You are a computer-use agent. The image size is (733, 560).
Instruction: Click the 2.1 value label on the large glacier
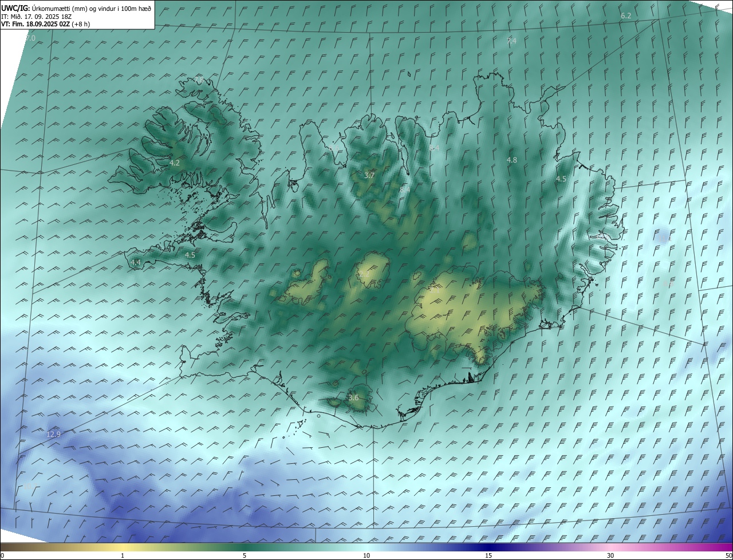(435, 290)
